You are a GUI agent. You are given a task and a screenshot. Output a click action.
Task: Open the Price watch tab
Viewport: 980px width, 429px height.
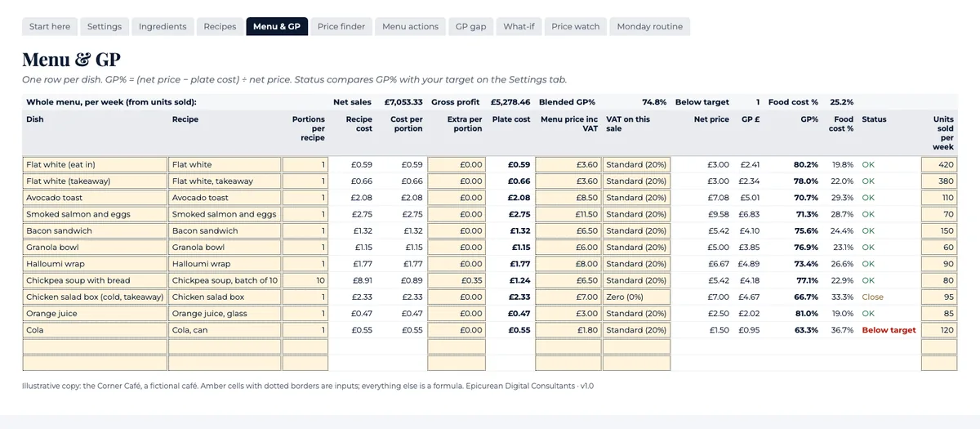tap(576, 27)
